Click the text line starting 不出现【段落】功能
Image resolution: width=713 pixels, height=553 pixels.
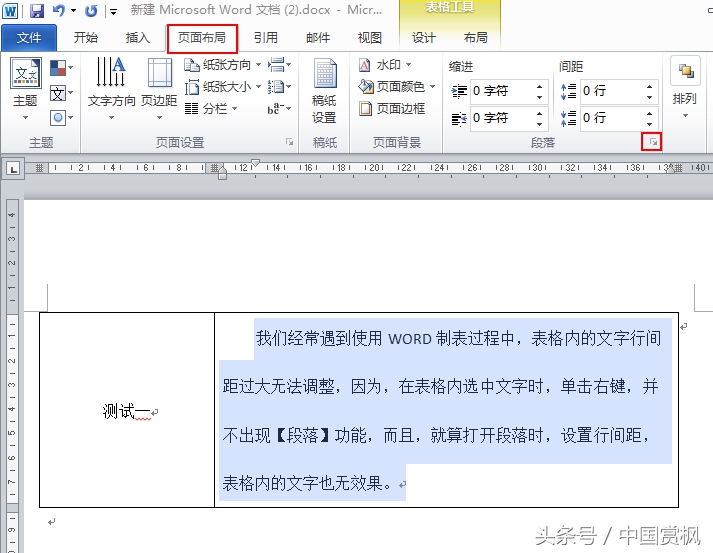[x=437, y=435]
